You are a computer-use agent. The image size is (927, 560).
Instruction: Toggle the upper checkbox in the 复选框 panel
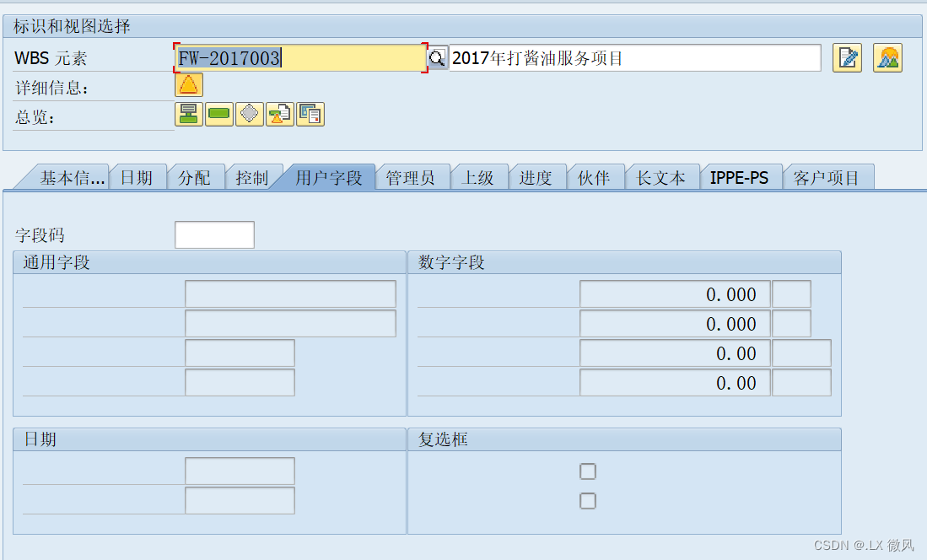point(587,471)
